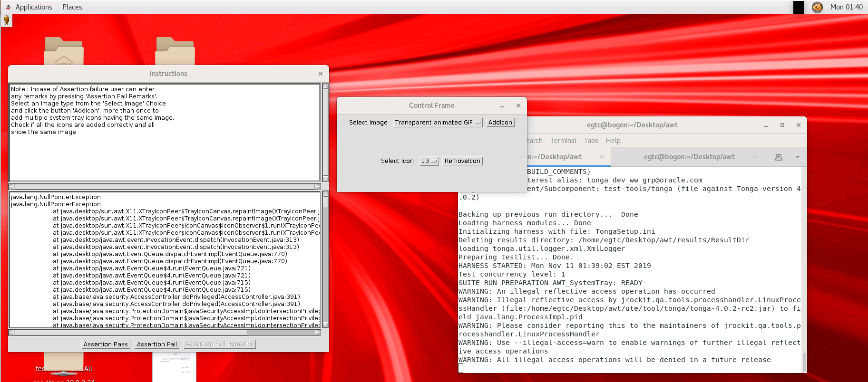Click the black system tray icon
Screen dimensions: 868x382
pos(799,7)
